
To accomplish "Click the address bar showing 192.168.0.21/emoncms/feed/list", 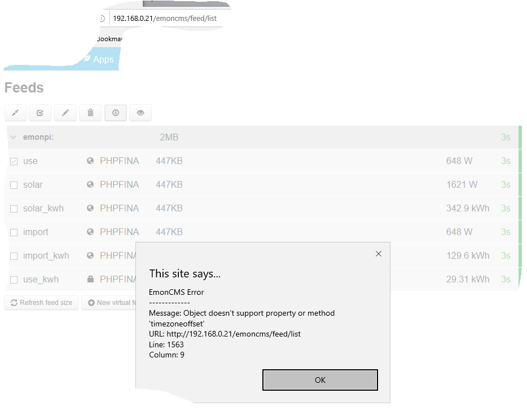I will (x=165, y=19).
